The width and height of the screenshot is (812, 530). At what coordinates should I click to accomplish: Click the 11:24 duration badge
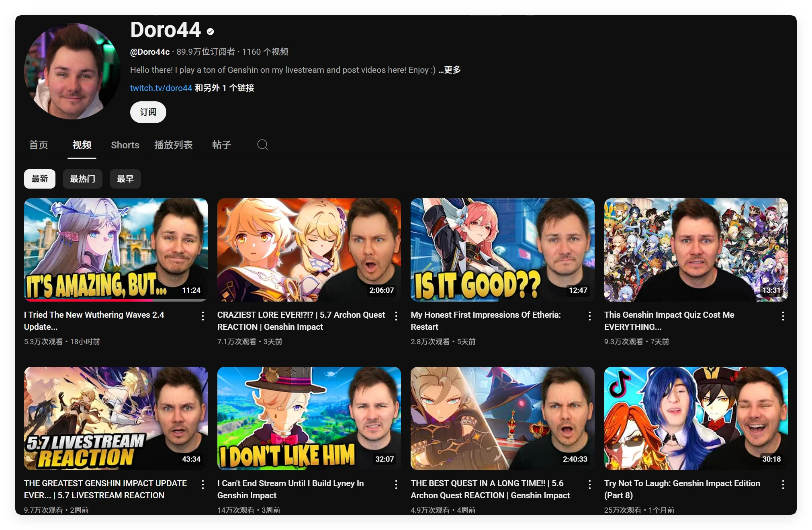pyautogui.click(x=191, y=290)
